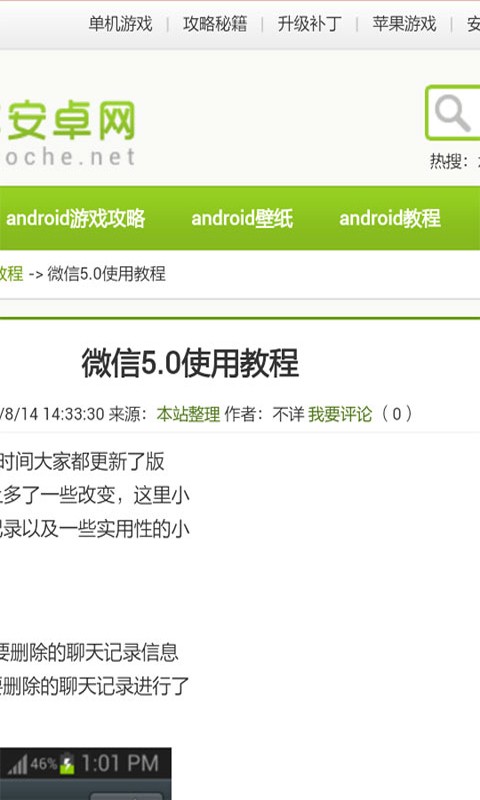The width and height of the screenshot is (480, 800).
Task: Click the 微信5.0使用教程 breadcrumb text
Action: [x=107, y=274]
